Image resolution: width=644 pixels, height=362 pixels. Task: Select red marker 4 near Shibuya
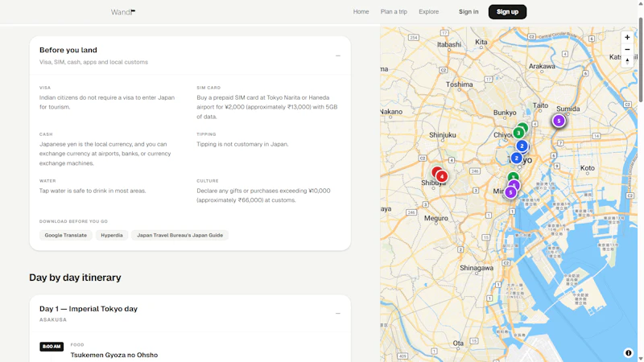coord(442,176)
